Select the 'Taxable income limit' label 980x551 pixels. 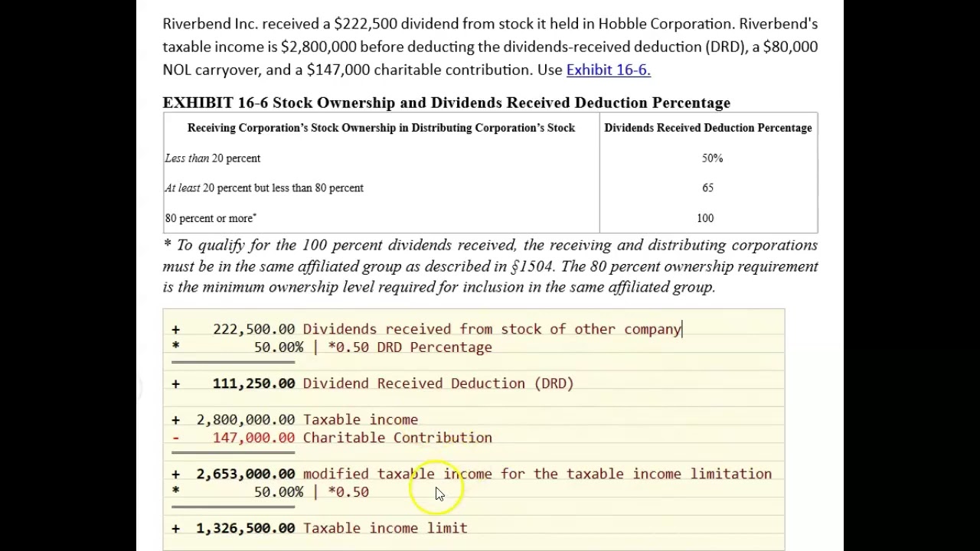click(x=384, y=528)
